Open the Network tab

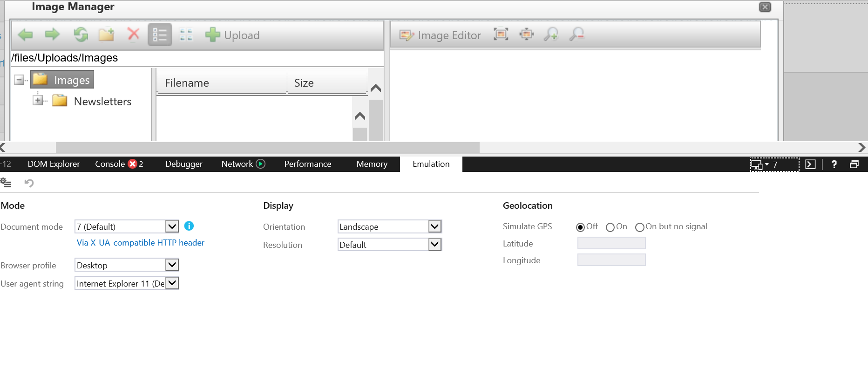coord(237,164)
